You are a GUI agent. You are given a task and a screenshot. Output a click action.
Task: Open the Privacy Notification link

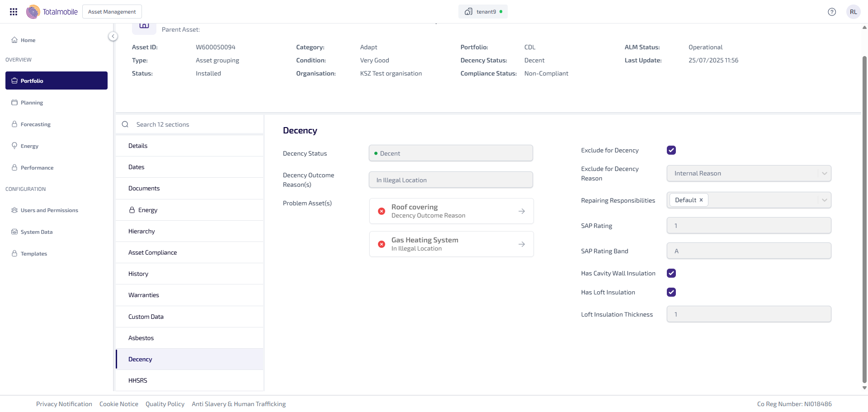pyautogui.click(x=64, y=404)
